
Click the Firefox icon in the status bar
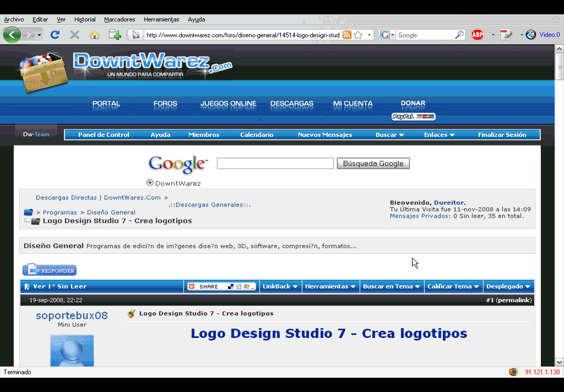pos(513,372)
